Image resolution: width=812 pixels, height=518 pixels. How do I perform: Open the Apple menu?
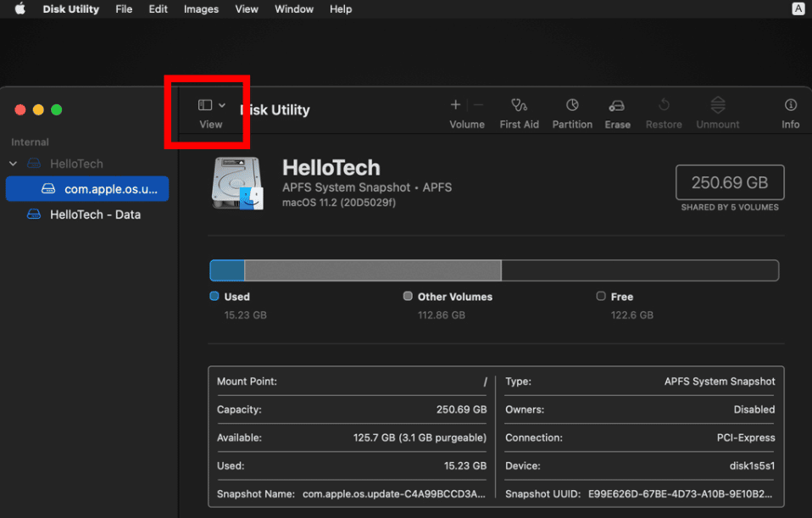coord(19,8)
